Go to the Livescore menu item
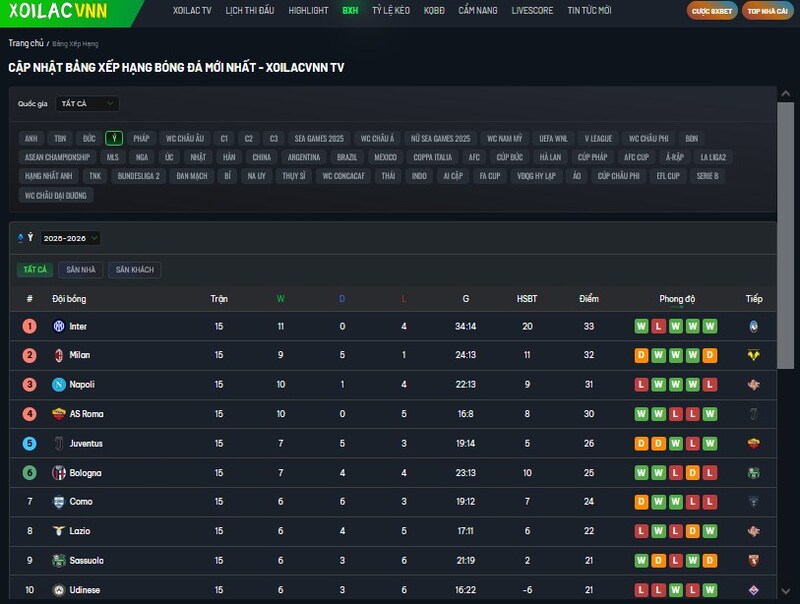 click(x=530, y=11)
